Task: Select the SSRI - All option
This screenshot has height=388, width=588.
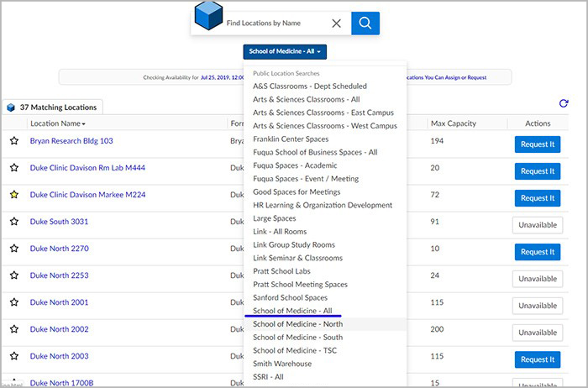Action: [268, 377]
